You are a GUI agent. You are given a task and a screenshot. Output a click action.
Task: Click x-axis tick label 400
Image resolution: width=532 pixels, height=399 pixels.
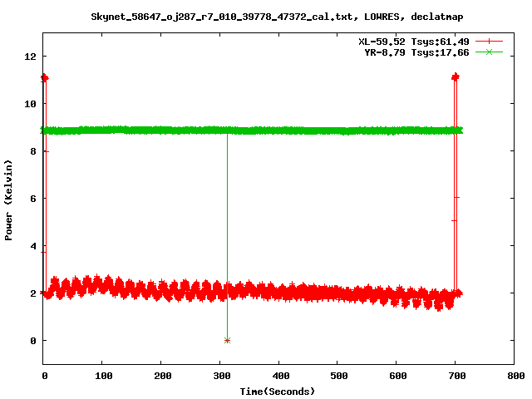[281, 376]
